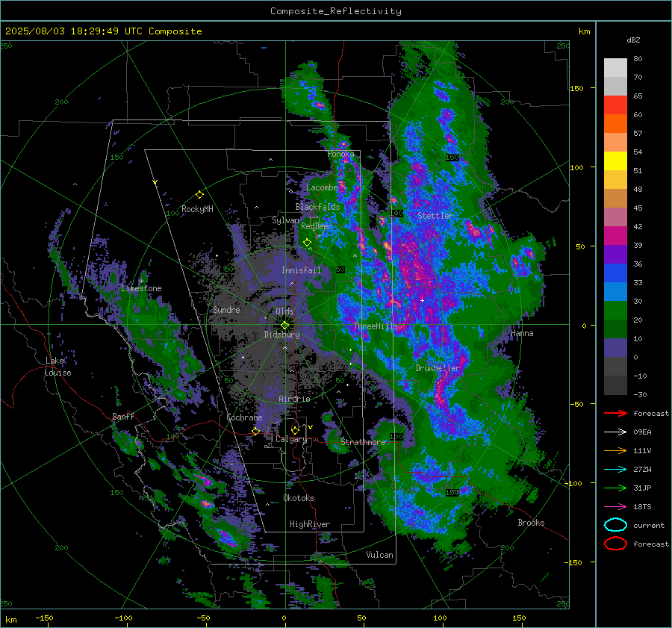This screenshot has height=628, width=672.
Task: Click the -100 label on right axis
Action: [573, 483]
